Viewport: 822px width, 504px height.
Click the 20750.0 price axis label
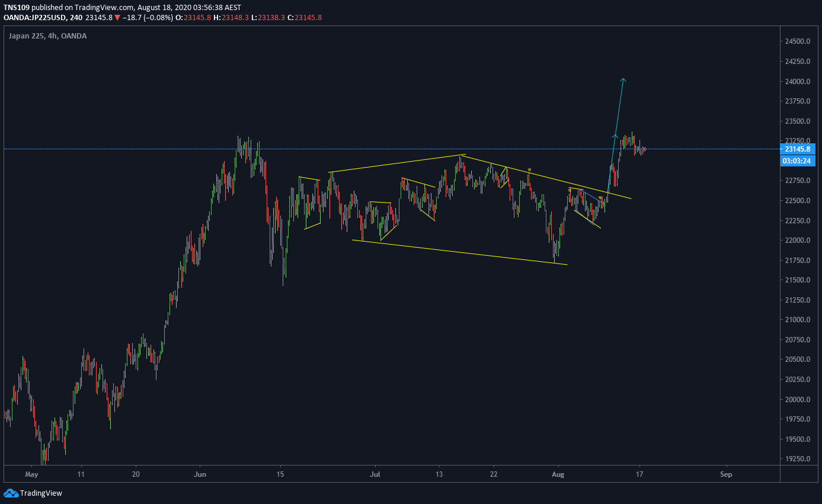click(x=798, y=340)
